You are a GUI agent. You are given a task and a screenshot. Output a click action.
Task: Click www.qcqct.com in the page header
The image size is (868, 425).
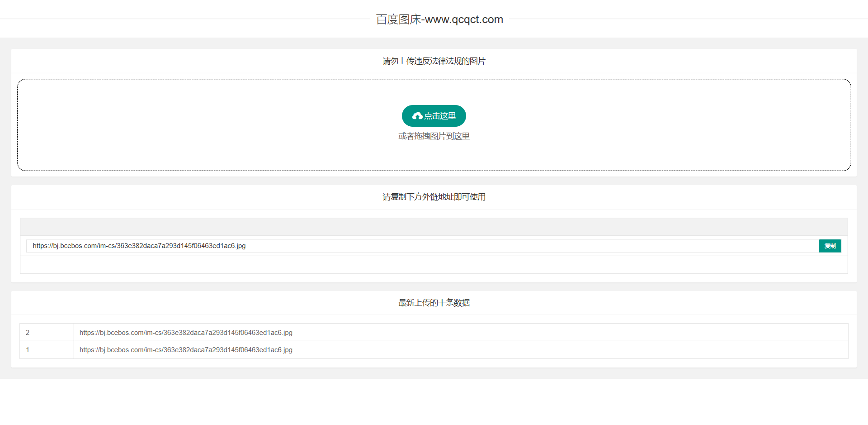coord(464,19)
